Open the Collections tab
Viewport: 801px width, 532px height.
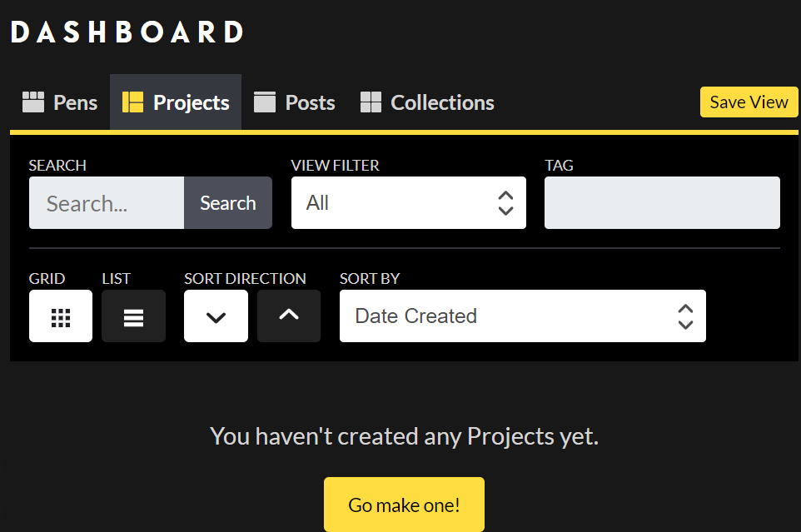coord(428,102)
